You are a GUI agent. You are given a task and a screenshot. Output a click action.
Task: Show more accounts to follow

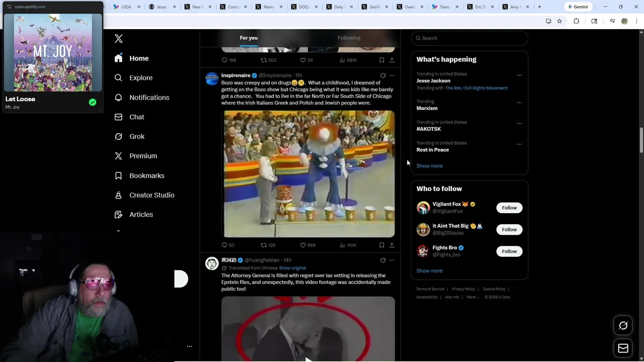[429, 271]
